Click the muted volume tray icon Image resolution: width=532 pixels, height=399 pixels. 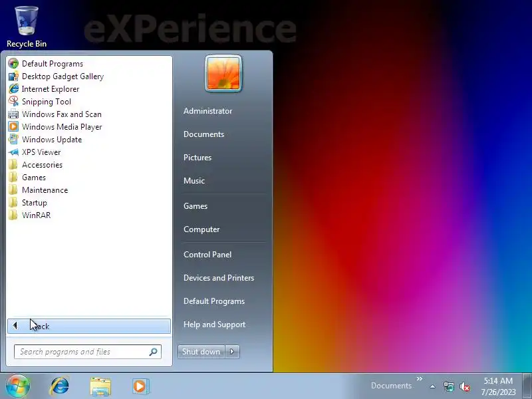(464, 386)
